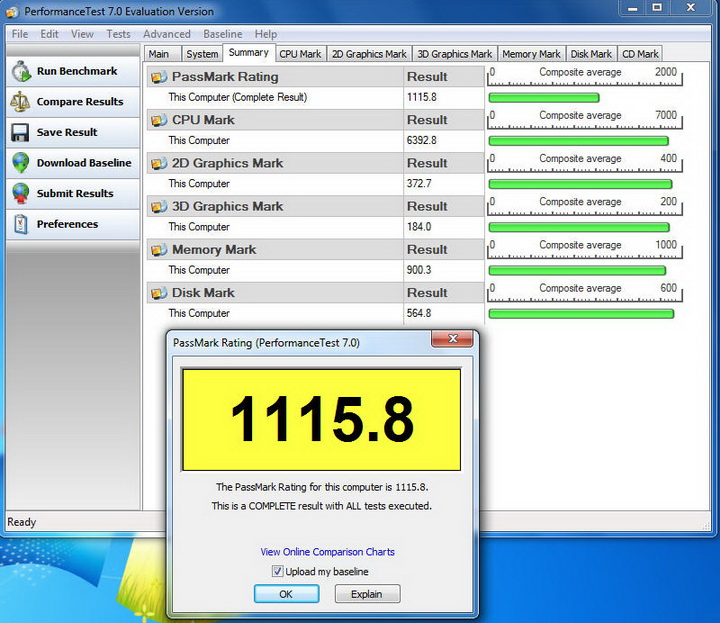
Task: Click the icon beside Disk Mark header
Action: coord(159,293)
